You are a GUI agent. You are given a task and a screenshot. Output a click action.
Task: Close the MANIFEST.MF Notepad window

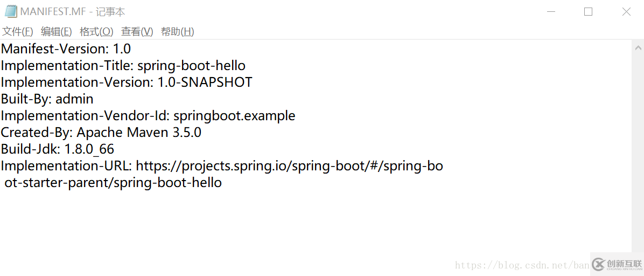626,11
